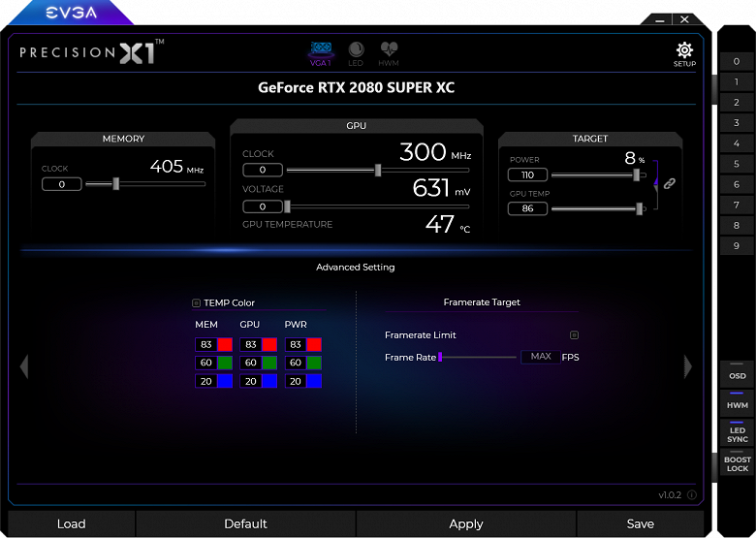Click the Apply button
Screen dimensions: 756x538
[x=466, y=523]
